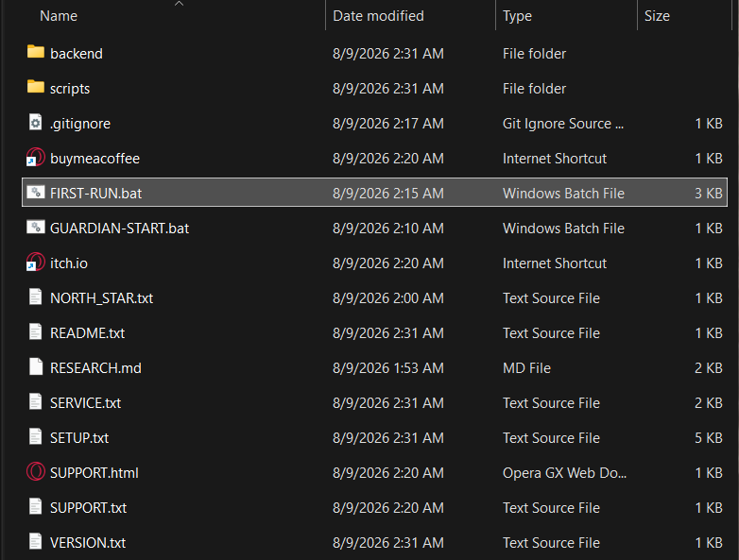
Task: Click the File folder type of scripts
Action: tap(534, 89)
